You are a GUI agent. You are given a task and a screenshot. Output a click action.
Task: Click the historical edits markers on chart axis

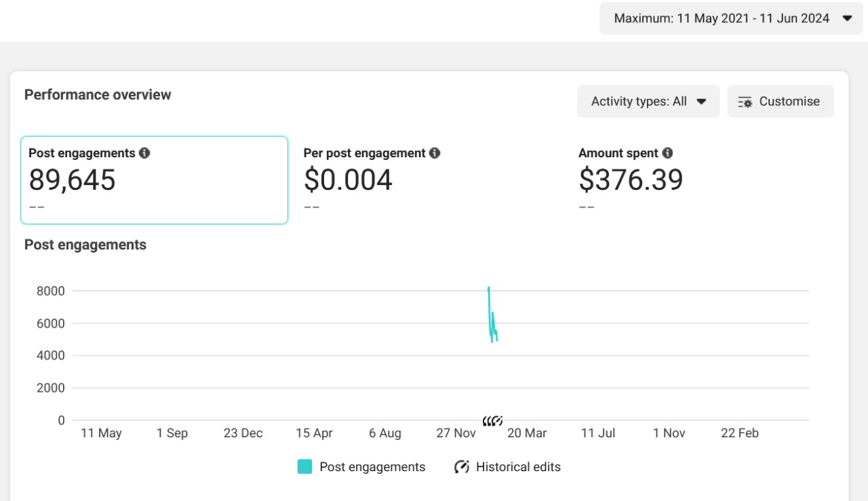tap(492, 421)
